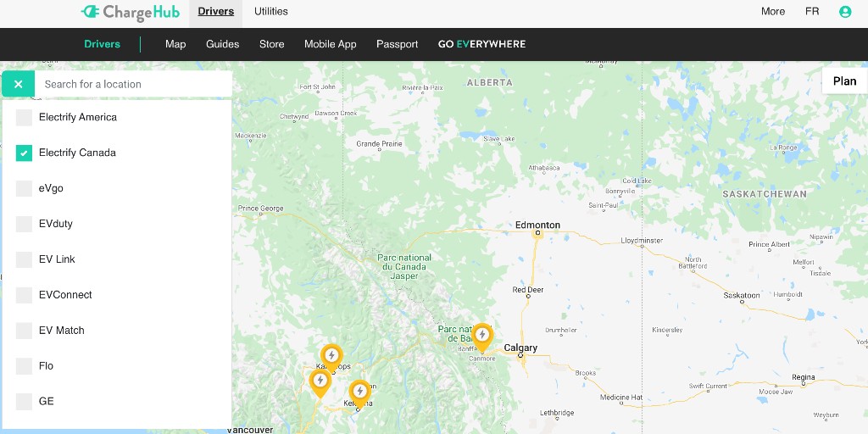The image size is (868, 434).
Task: Click the ChargeHub logo
Action: [130, 12]
